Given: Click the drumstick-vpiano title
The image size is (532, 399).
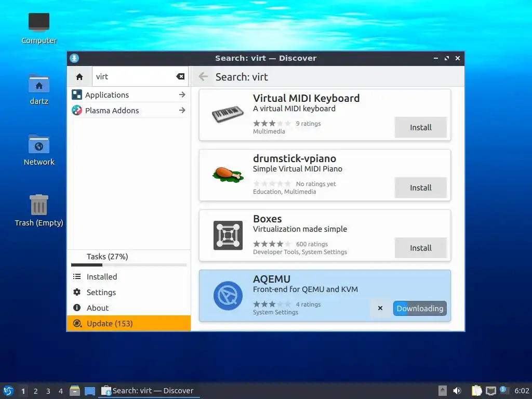Looking at the screenshot, I should [x=295, y=158].
